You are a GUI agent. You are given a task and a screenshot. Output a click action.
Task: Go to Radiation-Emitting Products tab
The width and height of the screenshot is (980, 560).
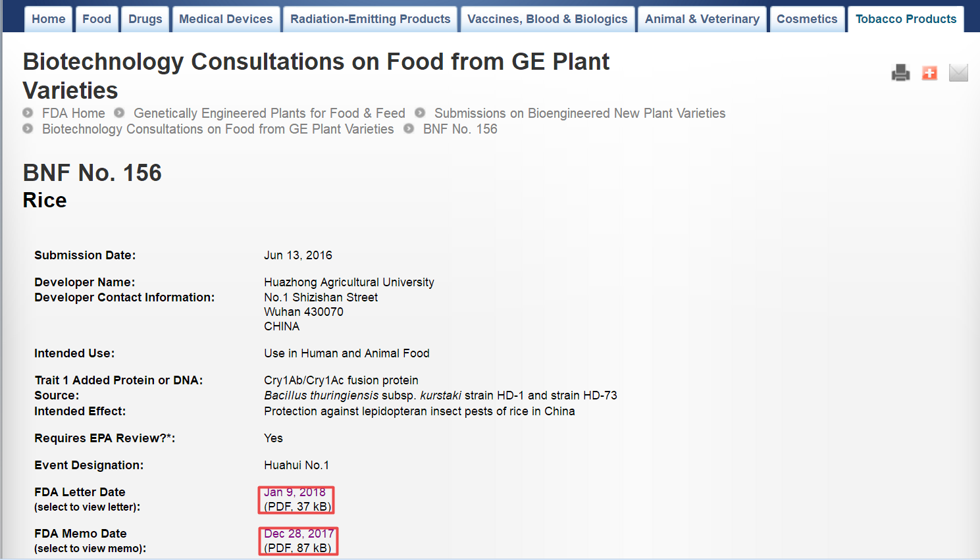371,19
